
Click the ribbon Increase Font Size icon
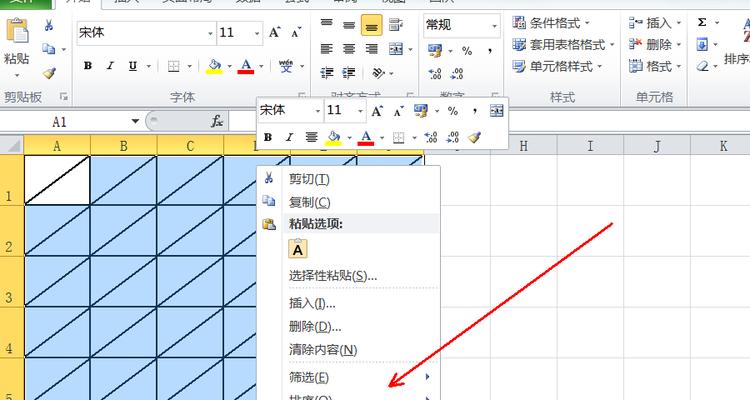coord(275,33)
